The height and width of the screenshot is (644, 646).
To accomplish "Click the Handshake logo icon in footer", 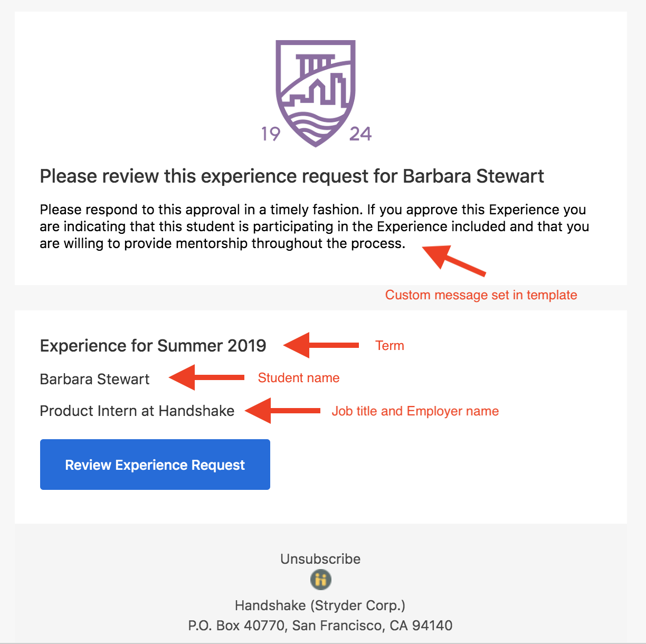I will [320, 580].
